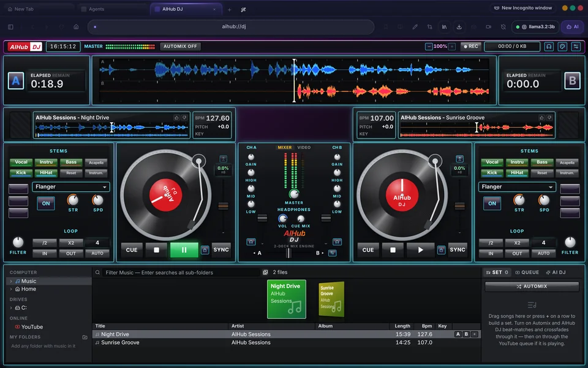This screenshot has height=368, width=588.
Task: Toggle the AUTOMIX OFF button
Action: (x=180, y=47)
